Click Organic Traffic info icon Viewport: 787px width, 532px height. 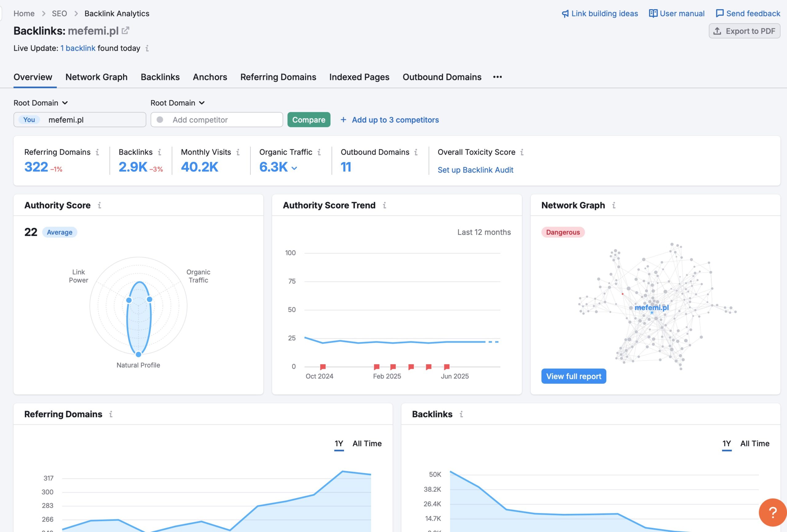pos(319,152)
